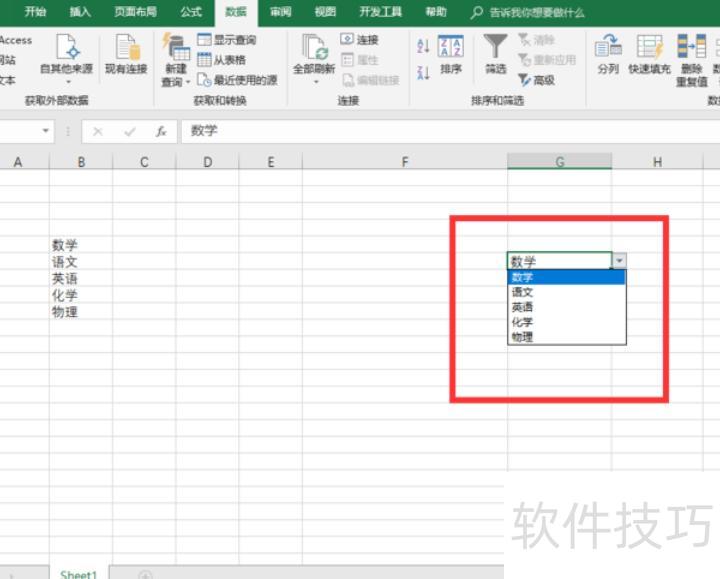The image size is (720, 579).
Task: Click the cell containing 物理 in column B
Action: point(81,312)
